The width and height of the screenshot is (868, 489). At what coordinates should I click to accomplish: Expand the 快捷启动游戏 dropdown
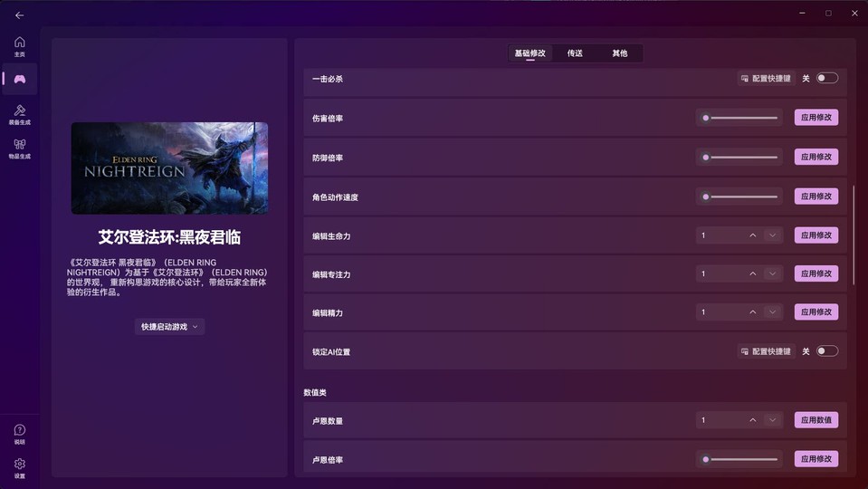[169, 327]
